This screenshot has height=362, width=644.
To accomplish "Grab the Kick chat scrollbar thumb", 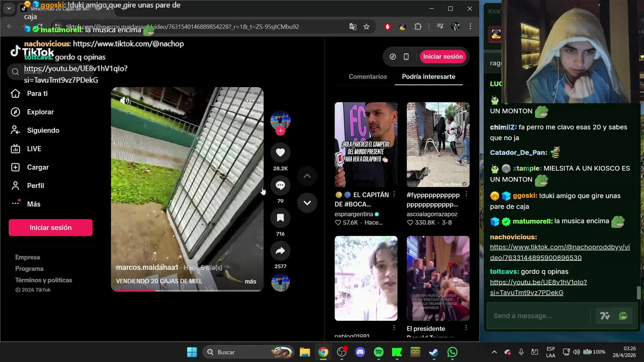I will (638, 293).
